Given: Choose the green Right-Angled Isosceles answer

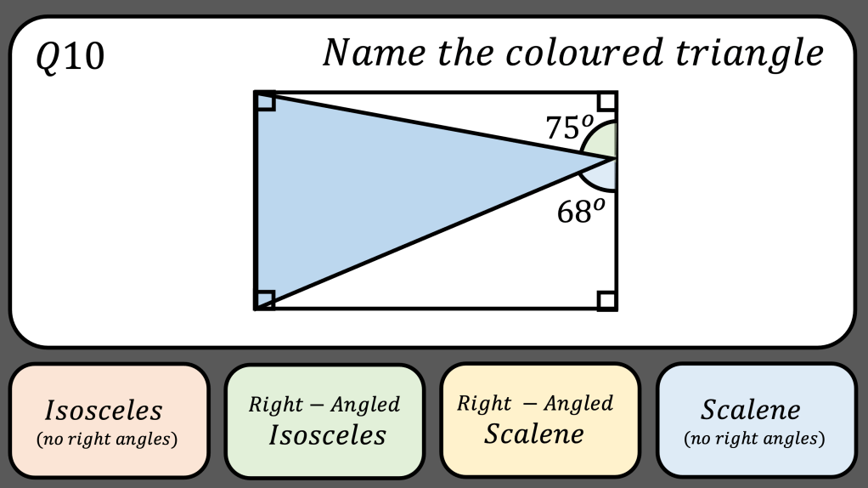Looking at the screenshot, I should coord(324,420).
